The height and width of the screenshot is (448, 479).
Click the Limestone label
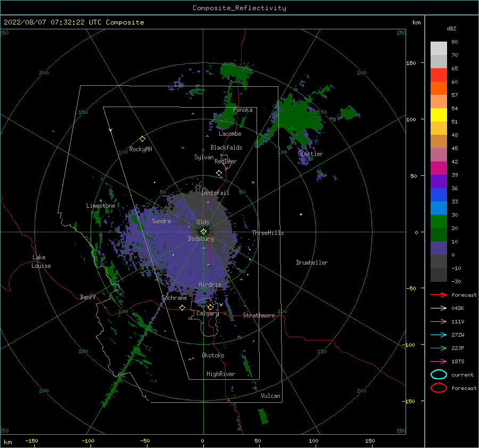101,206
